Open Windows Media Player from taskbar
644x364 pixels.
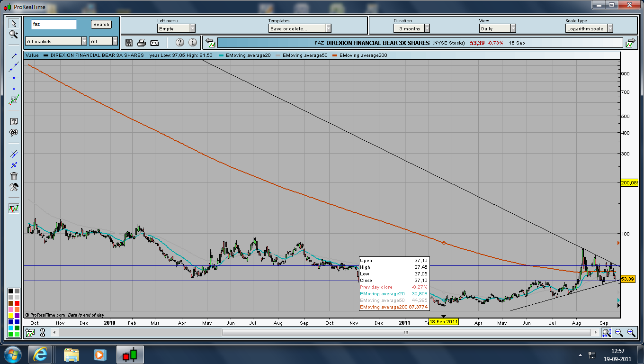point(99,354)
